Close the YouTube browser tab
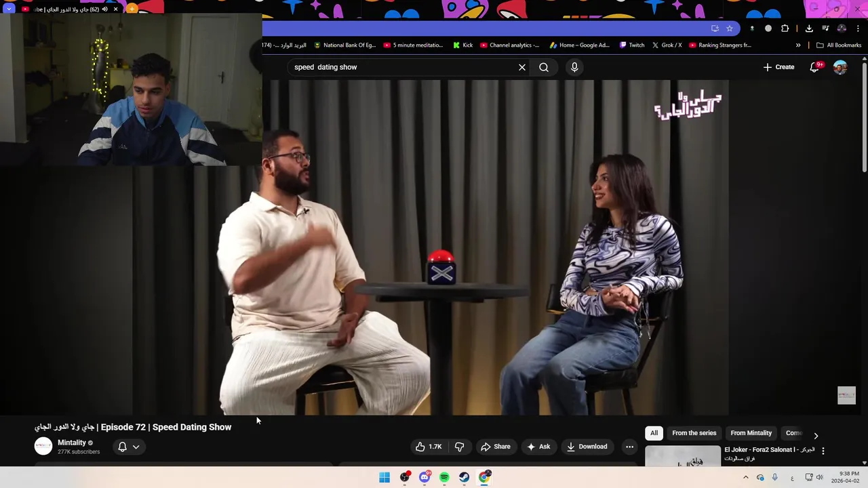This screenshot has height=488, width=868. click(115, 9)
